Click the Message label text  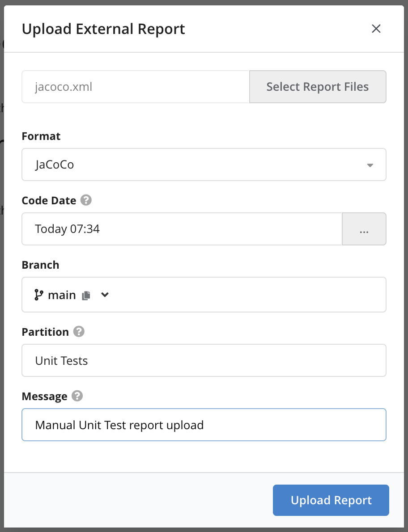pos(44,396)
